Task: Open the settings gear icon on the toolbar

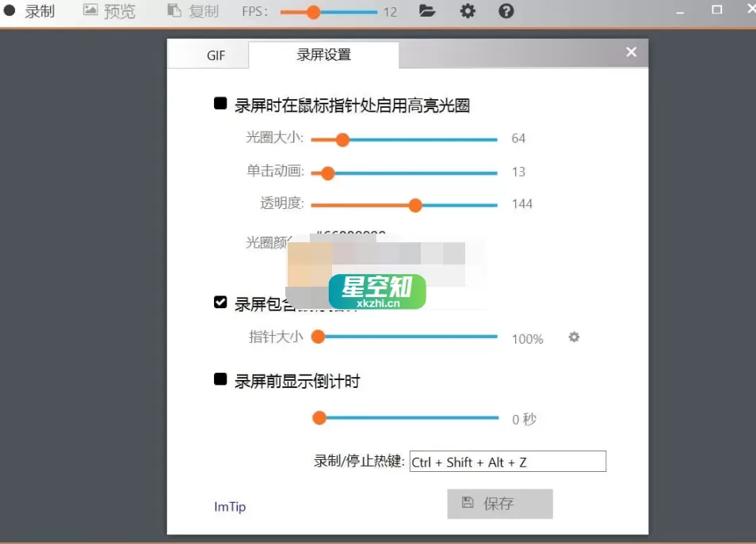Action: click(467, 11)
